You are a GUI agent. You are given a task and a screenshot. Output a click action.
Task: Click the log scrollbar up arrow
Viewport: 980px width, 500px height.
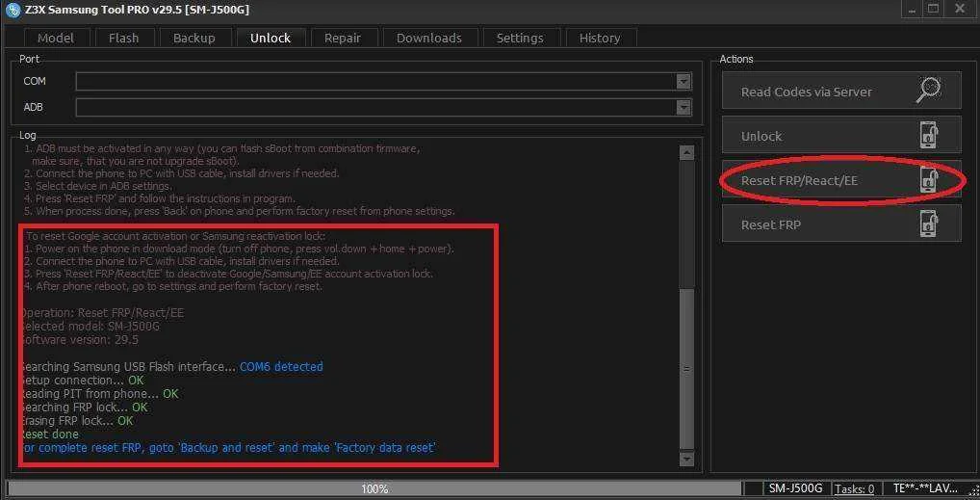click(686, 152)
